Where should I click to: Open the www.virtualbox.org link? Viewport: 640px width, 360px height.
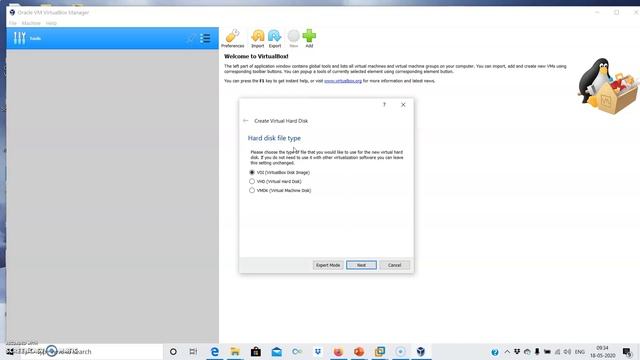point(343,81)
